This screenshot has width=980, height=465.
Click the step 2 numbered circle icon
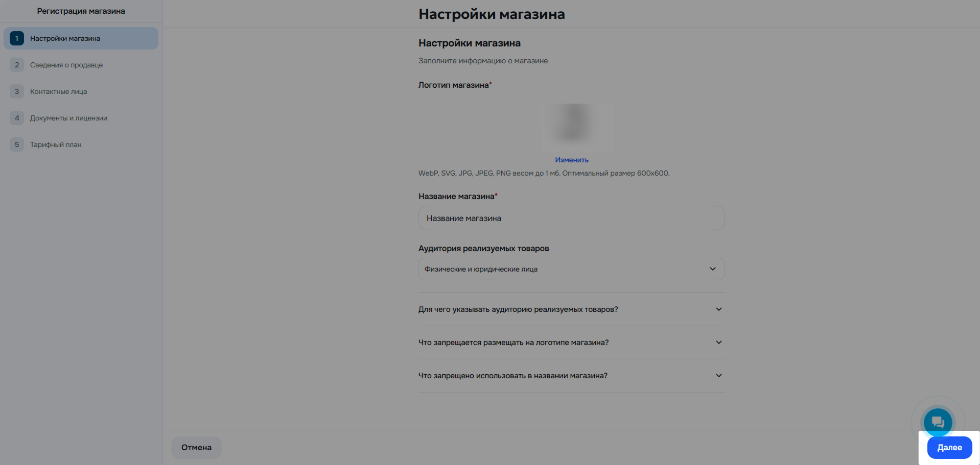pos(16,65)
